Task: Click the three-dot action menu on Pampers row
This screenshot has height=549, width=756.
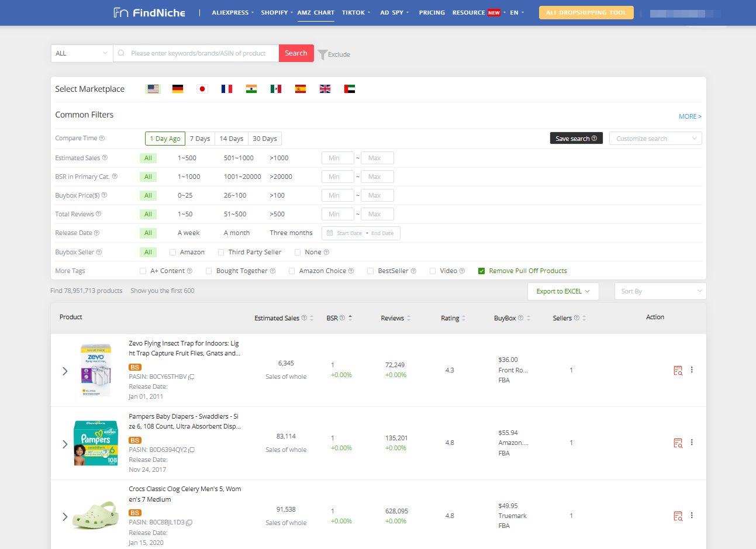Action: pyautogui.click(x=692, y=443)
